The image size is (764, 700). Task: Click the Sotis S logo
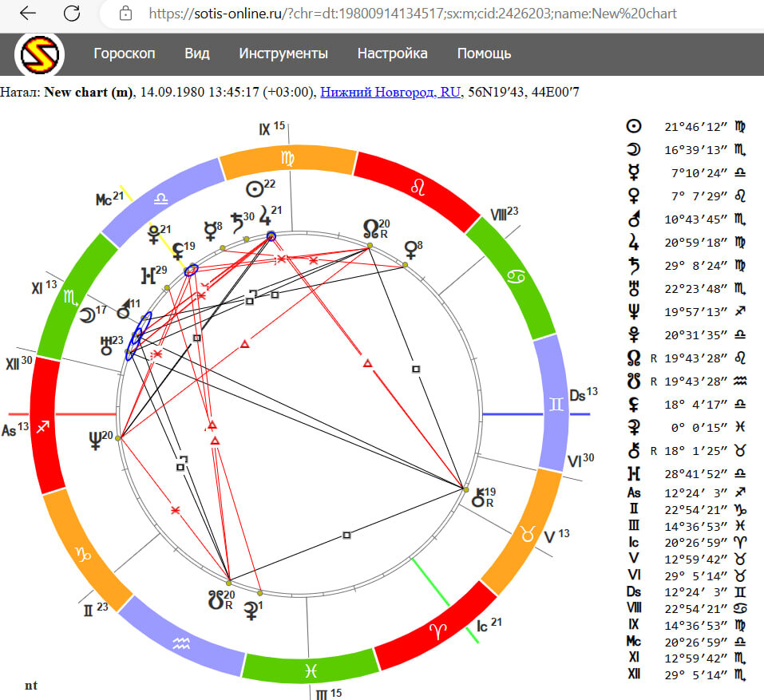(x=39, y=54)
